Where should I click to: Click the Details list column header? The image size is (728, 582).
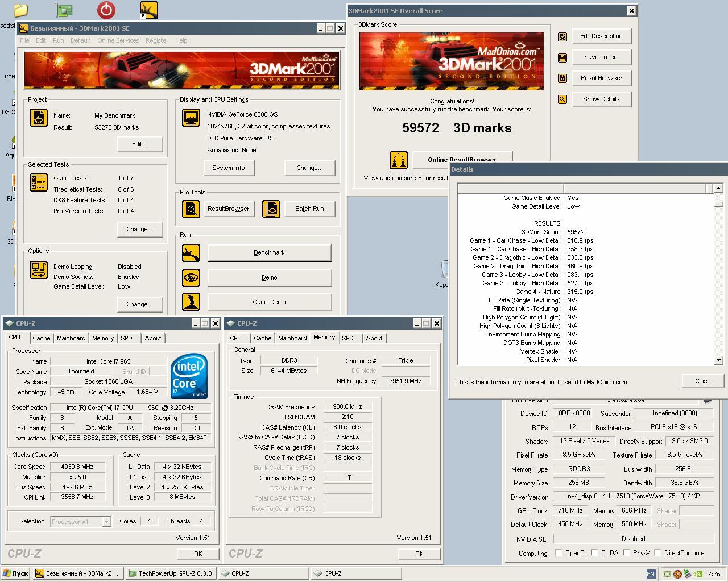pyautogui.click(x=586, y=188)
